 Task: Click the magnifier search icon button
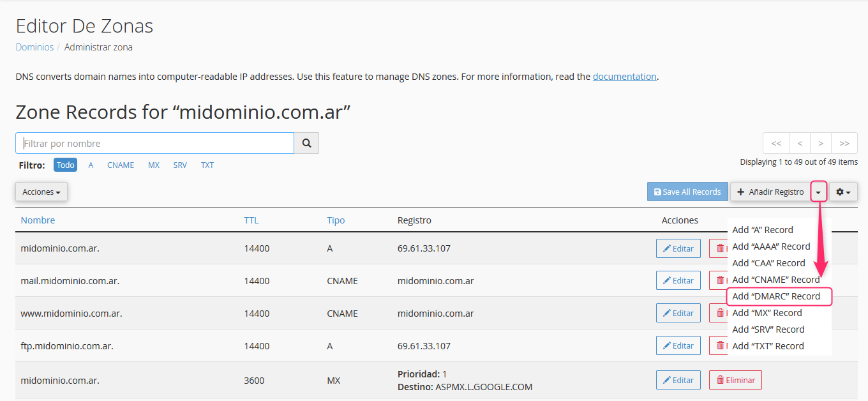point(306,143)
